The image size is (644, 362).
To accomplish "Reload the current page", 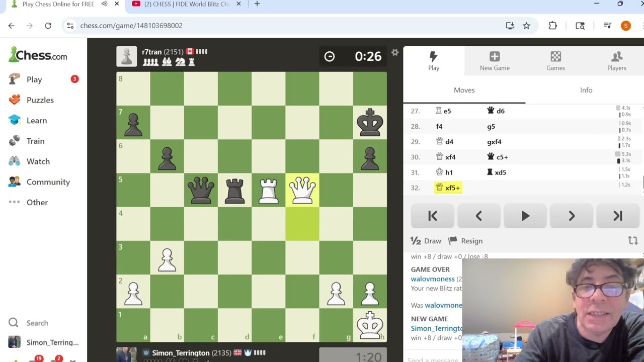I will (48, 26).
